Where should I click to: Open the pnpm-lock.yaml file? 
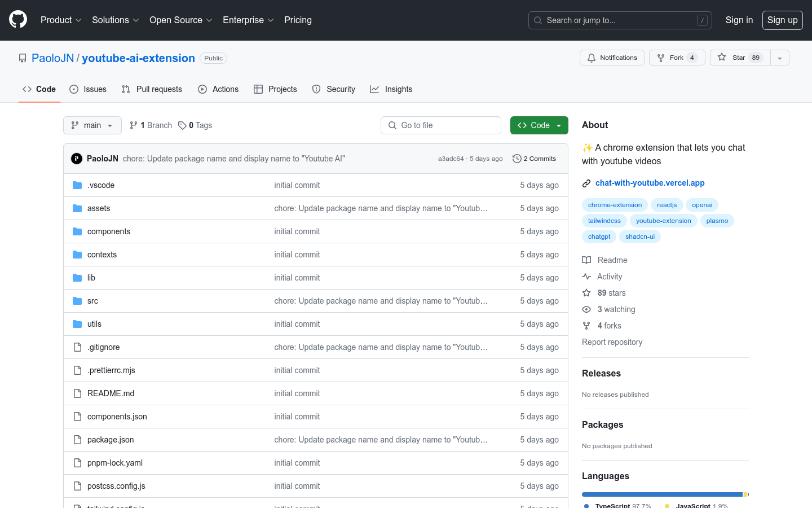click(115, 463)
